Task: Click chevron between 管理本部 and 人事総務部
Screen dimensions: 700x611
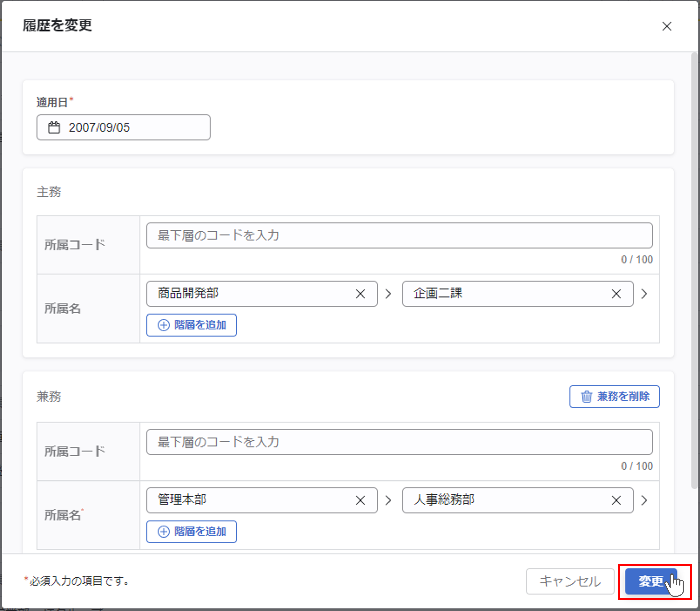Action: 388,500
